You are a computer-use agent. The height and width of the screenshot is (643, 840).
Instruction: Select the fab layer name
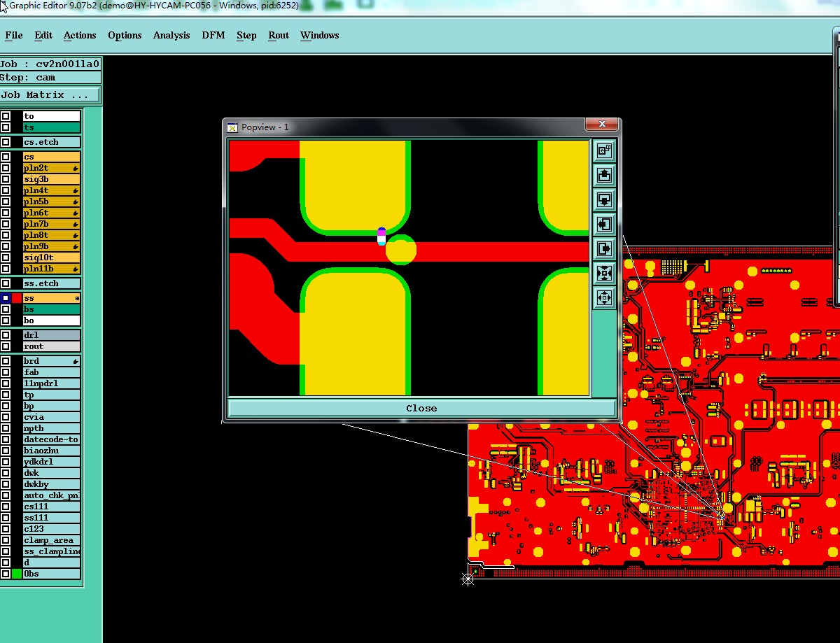tap(52, 372)
